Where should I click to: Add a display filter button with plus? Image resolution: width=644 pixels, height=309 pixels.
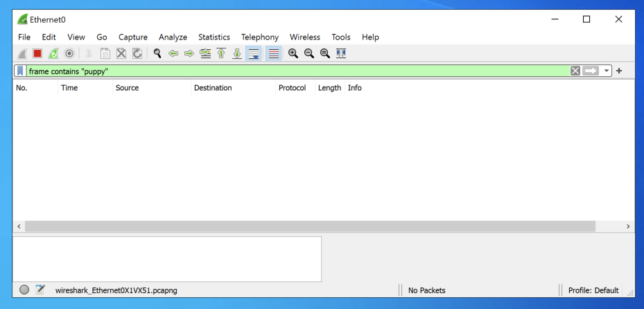pos(619,71)
